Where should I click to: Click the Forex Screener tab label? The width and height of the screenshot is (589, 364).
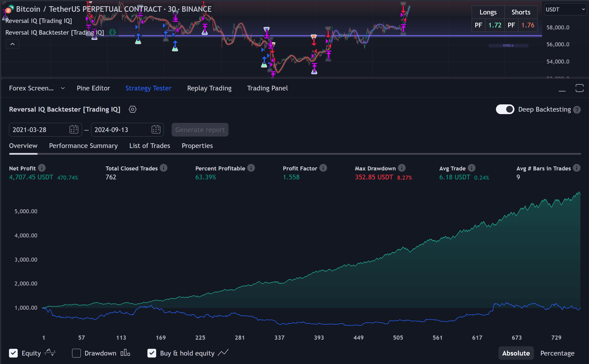31,88
